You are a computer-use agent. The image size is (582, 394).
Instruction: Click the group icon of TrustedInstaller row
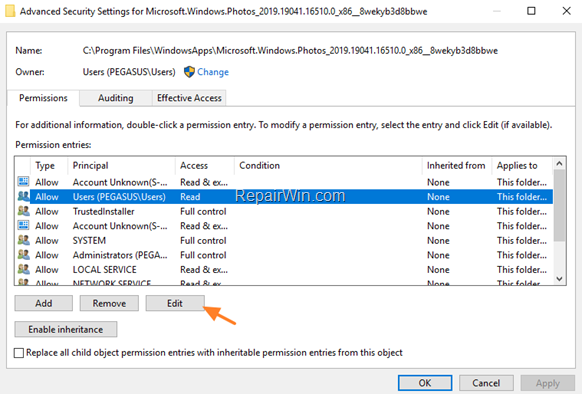pos(23,211)
